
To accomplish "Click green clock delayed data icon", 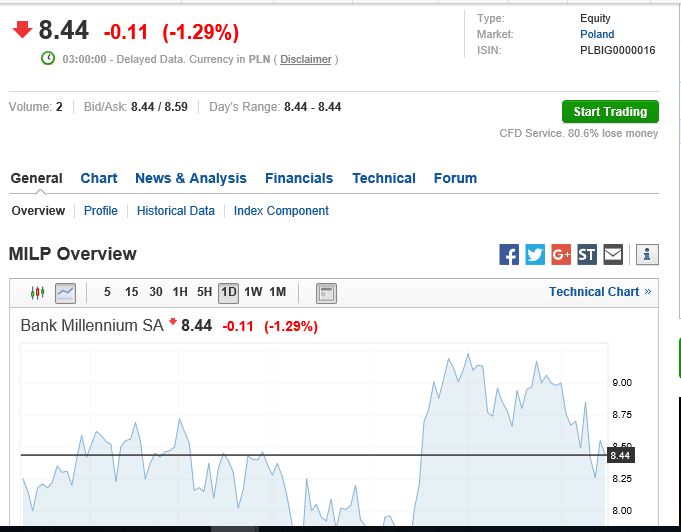I will [x=48, y=58].
